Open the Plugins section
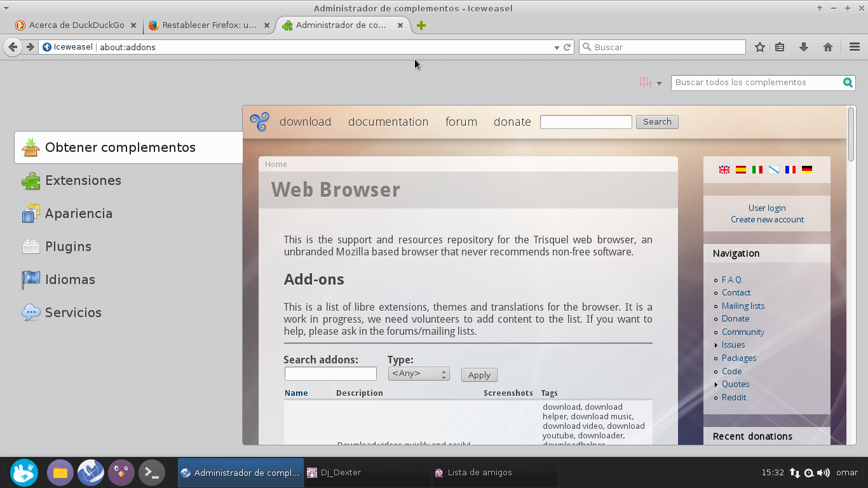The image size is (868, 488). point(128,247)
